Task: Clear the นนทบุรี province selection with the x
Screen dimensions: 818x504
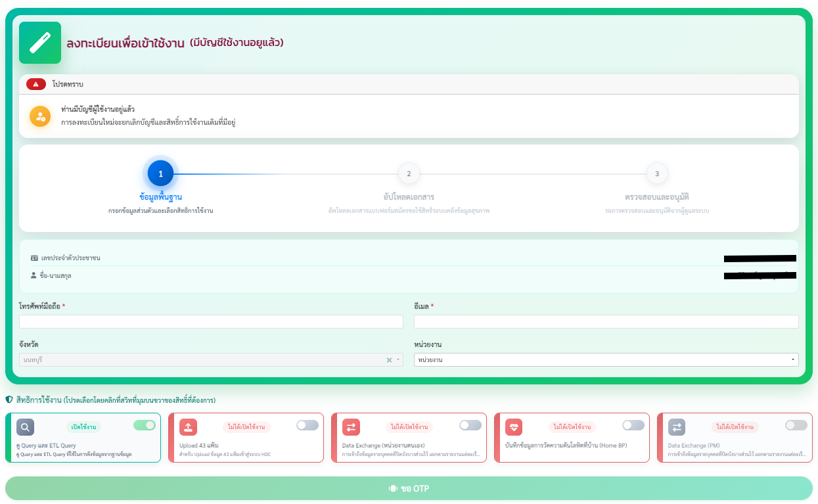Action: 389,360
